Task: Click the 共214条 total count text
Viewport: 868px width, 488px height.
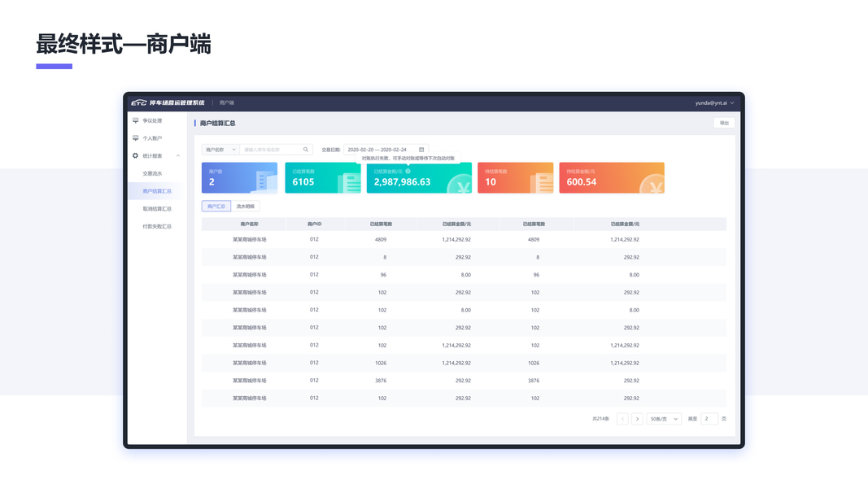Action: (600, 419)
